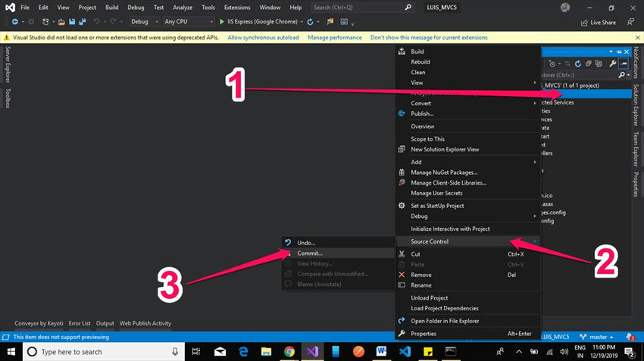644x361 pixels.
Task: Click the Windows Start button
Action: (x=11, y=352)
